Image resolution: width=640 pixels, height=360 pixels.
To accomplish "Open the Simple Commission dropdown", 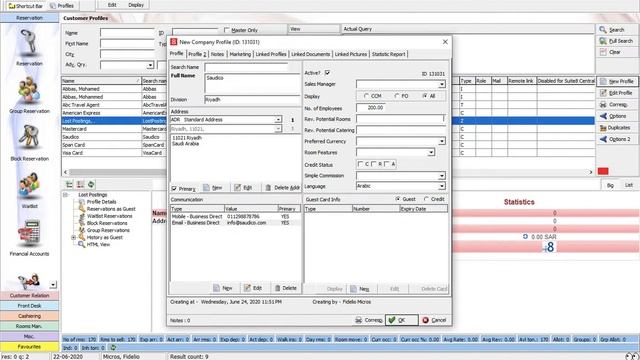I will click(442, 176).
